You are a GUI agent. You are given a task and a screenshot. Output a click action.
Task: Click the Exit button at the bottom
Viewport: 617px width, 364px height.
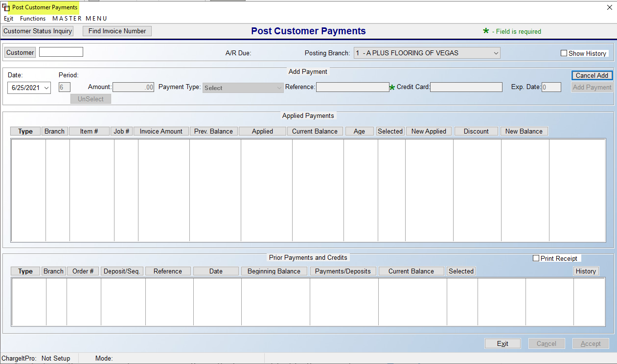coord(503,343)
